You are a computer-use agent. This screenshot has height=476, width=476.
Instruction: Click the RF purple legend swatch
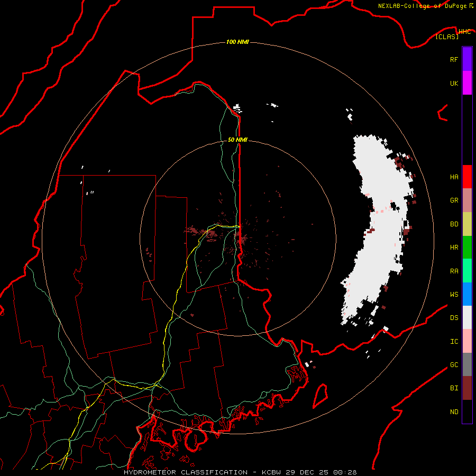[467, 59]
